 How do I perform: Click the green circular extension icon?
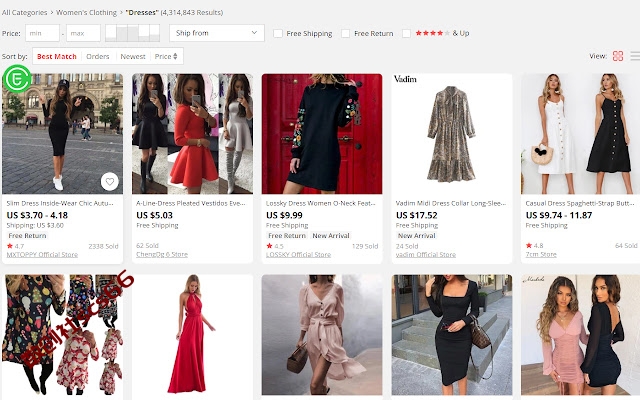pos(17,78)
